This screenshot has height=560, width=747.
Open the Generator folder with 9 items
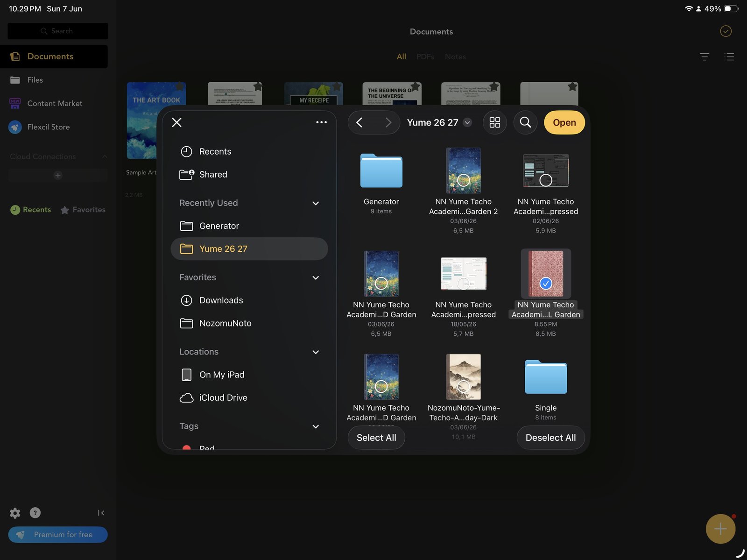tap(381, 170)
